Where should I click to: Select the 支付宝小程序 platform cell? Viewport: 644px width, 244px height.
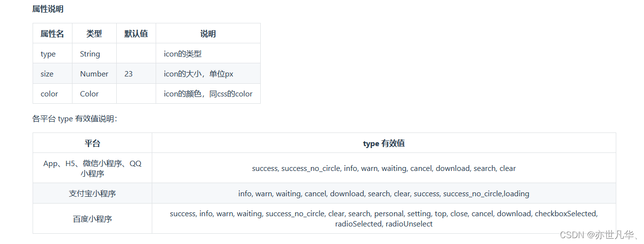pos(92,193)
